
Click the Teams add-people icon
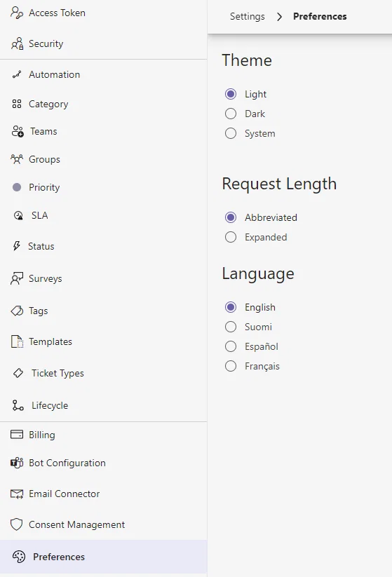click(x=18, y=131)
